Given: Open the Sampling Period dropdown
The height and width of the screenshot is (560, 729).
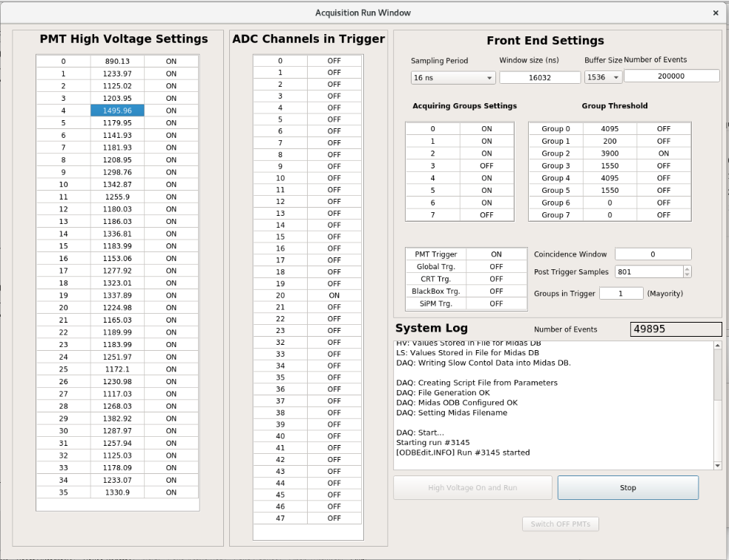Looking at the screenshot, I should coord(453,77).
